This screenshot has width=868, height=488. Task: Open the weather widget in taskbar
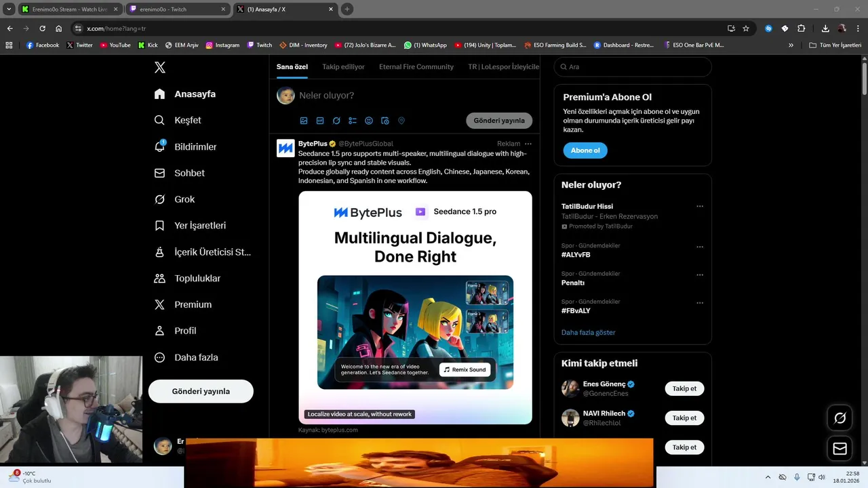click(30, 477)
